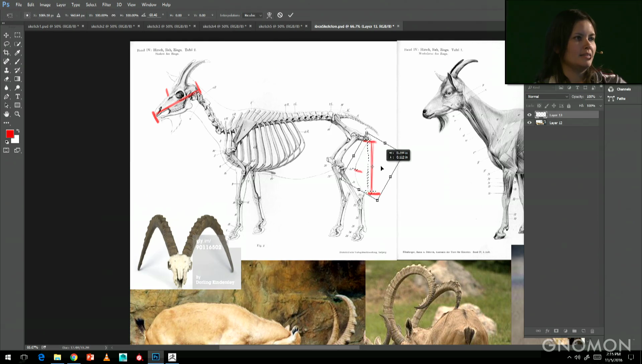
Task: Toggle type layer filter in Layers panel
Action: (577, 87)
